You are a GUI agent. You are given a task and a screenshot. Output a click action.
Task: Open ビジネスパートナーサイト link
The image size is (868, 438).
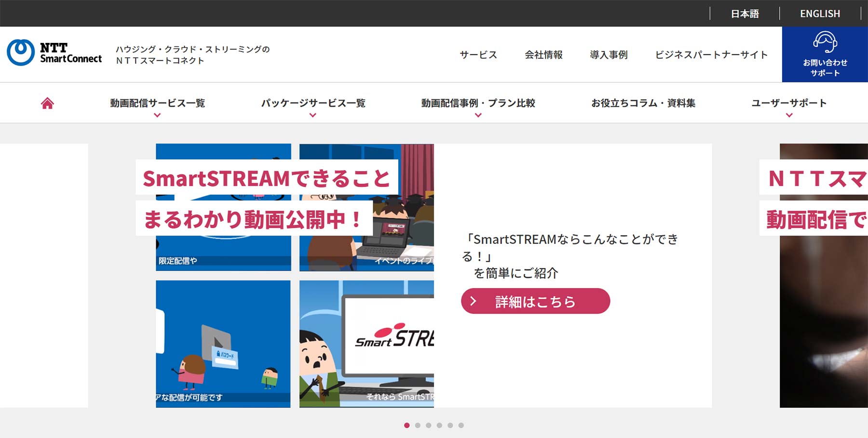coord(711,54)
